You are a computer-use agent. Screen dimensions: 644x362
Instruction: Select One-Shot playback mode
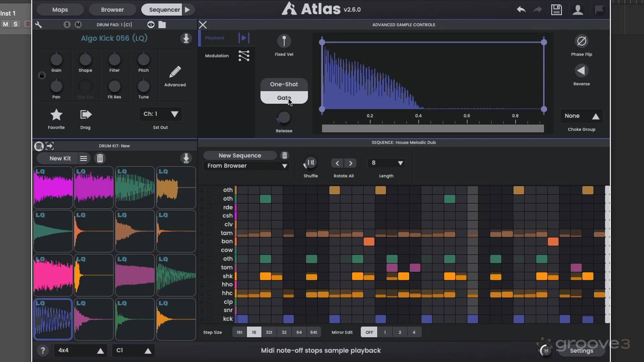(x=284, y=84)
